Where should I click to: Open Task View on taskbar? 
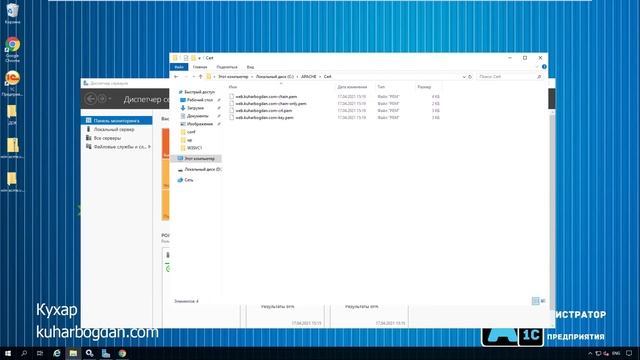pos(40,353)
